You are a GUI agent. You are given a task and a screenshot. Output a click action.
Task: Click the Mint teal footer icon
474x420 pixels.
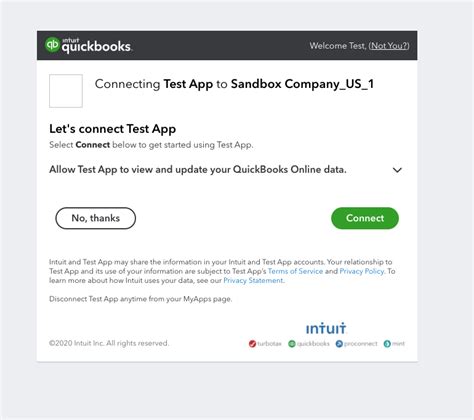[387, 344]
